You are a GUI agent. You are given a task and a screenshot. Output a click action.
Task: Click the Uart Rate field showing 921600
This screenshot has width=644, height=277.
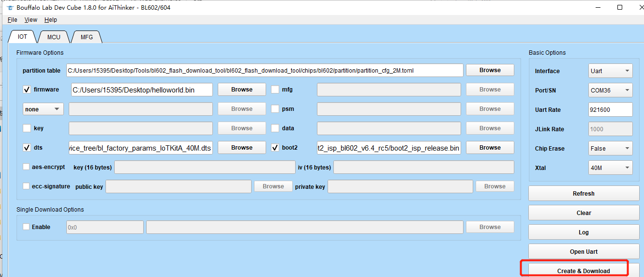point(610,109)
